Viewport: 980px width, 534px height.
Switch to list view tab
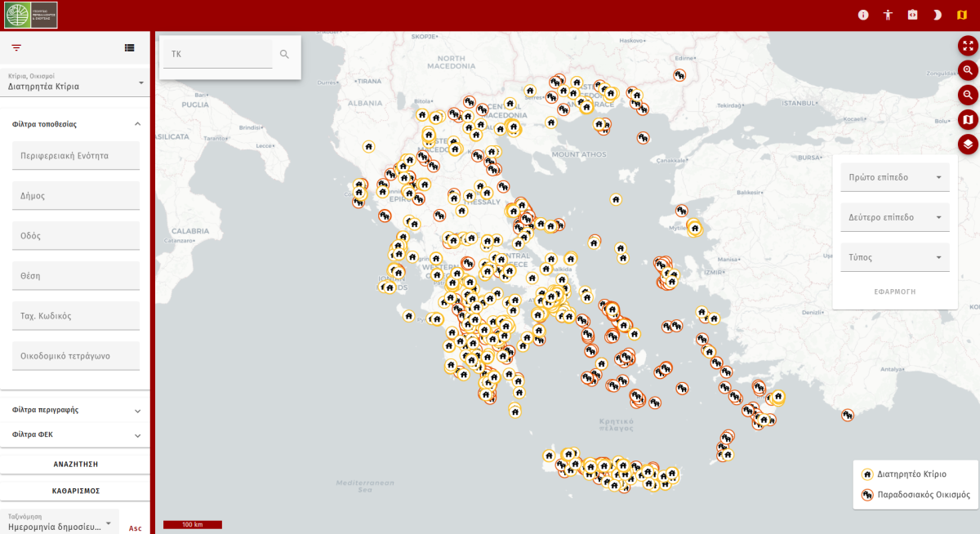point(129,48)
